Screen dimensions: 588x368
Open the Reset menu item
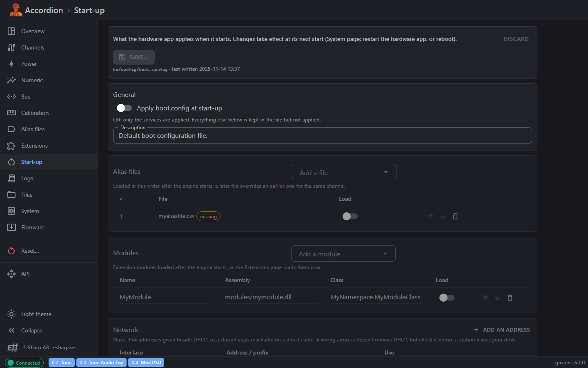click(49, 251)
